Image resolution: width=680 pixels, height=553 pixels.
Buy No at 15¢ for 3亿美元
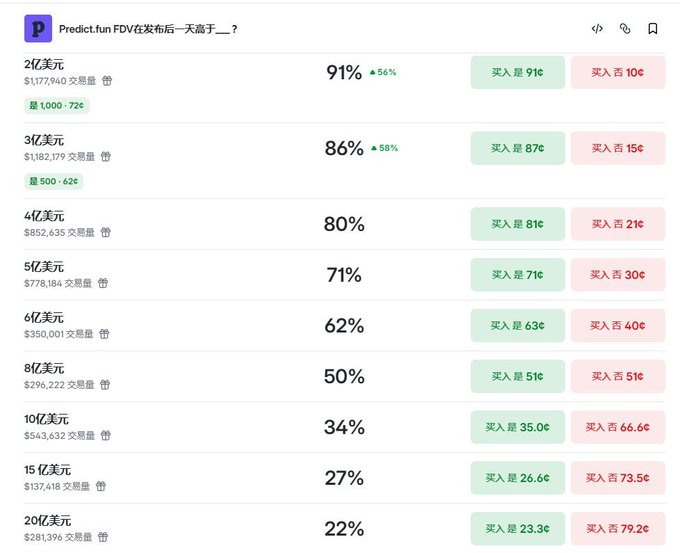[x=618, y=148]
